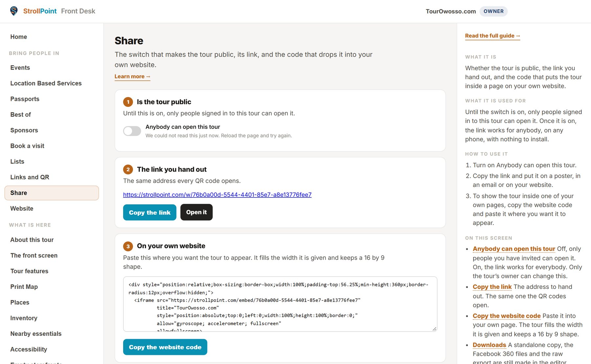Open Read the full guide link

[492, 36]
